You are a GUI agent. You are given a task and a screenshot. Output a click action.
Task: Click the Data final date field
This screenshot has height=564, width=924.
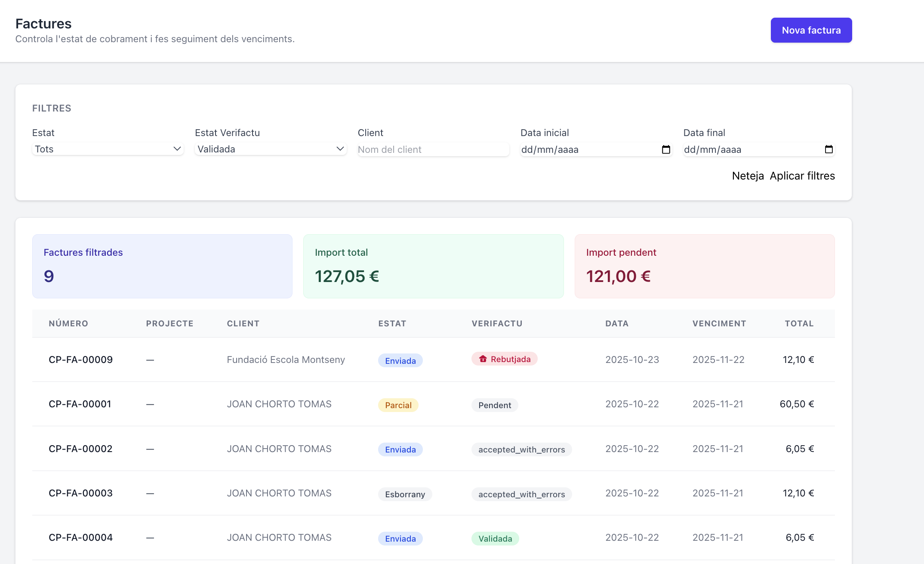click(x=758, y=149)
